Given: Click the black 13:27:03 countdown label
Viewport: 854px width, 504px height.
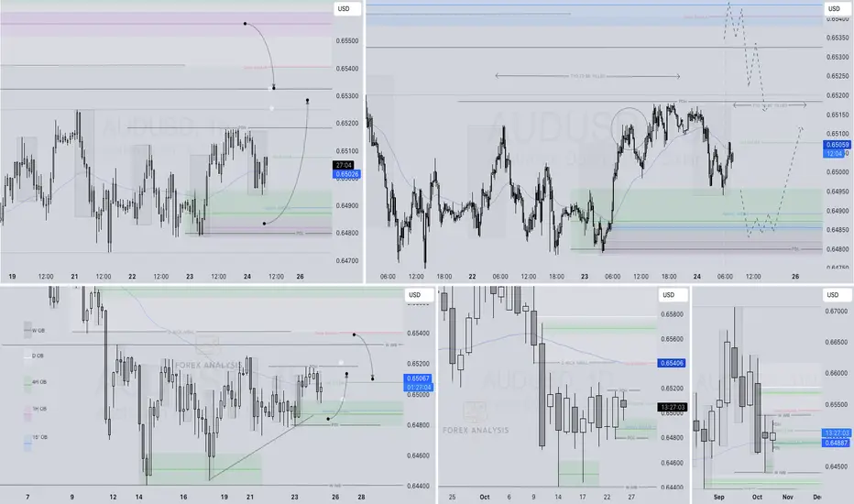Looking at the screenshot, I should [672, 407].
